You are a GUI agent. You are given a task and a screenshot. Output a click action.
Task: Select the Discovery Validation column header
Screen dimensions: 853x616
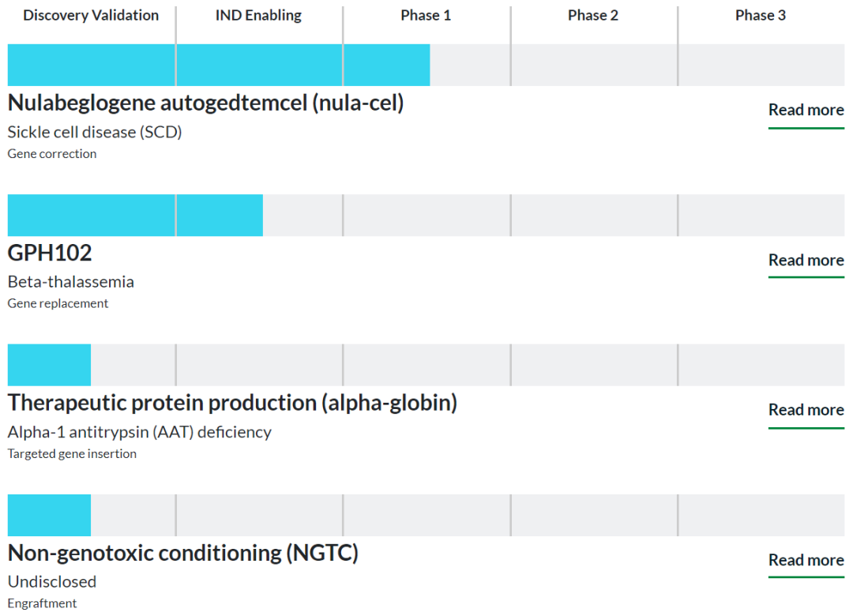click(91, 16)
